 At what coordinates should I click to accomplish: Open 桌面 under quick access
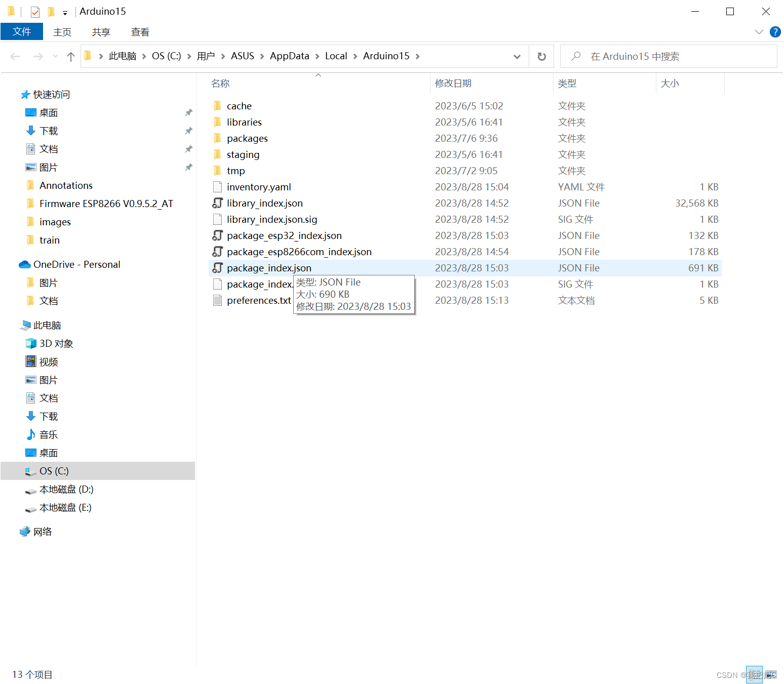tap(49, 113)
